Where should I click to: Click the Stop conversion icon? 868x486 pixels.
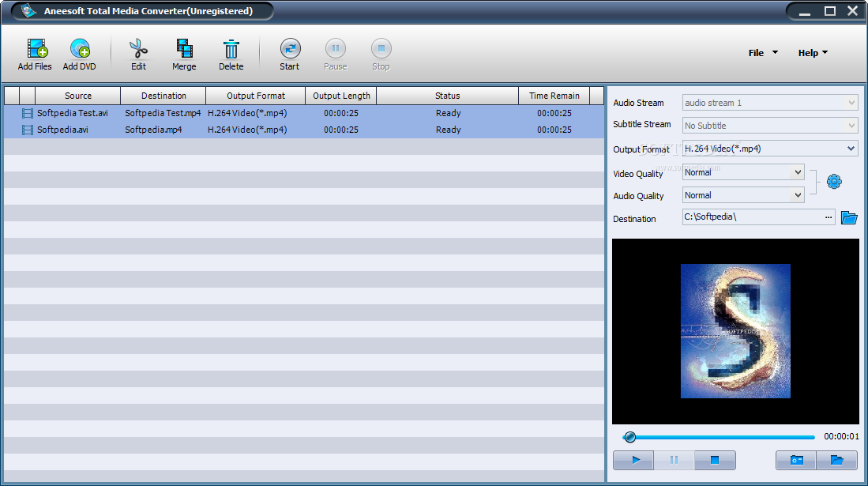coord(381,49)
